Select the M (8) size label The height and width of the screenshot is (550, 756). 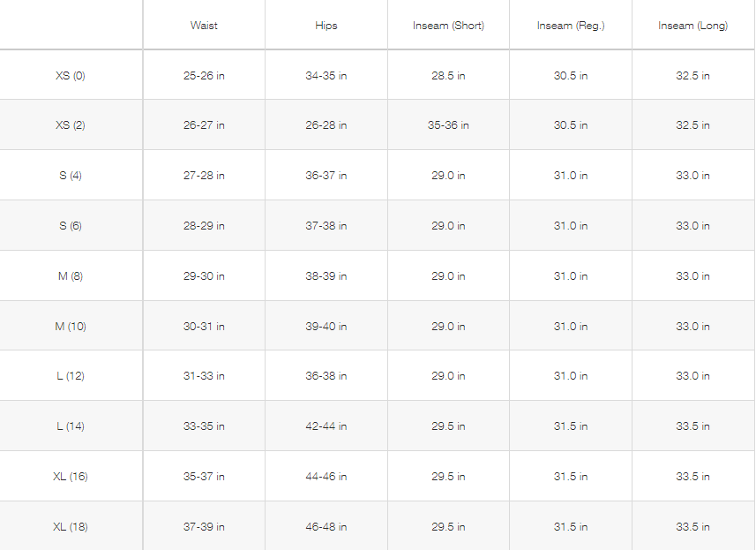(71, 276)
